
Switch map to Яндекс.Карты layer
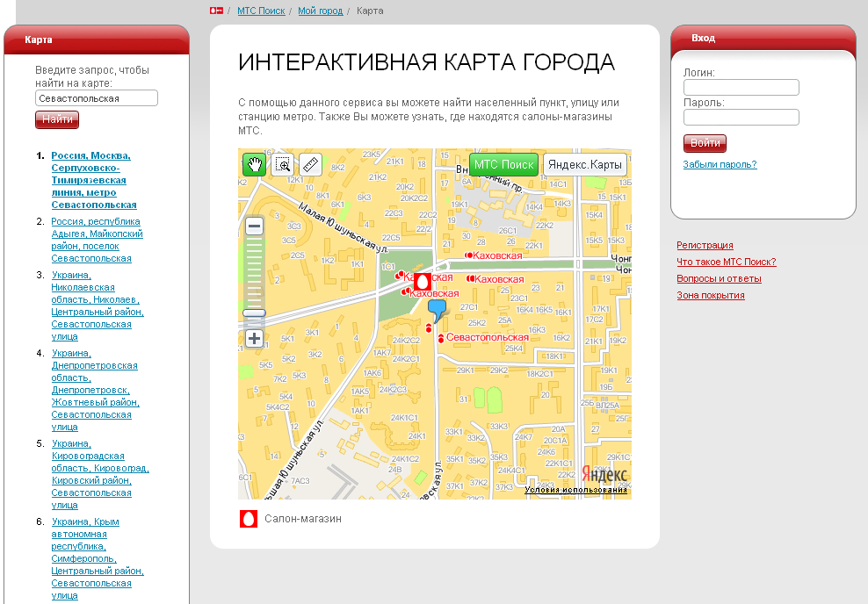[x=585, y=164]
